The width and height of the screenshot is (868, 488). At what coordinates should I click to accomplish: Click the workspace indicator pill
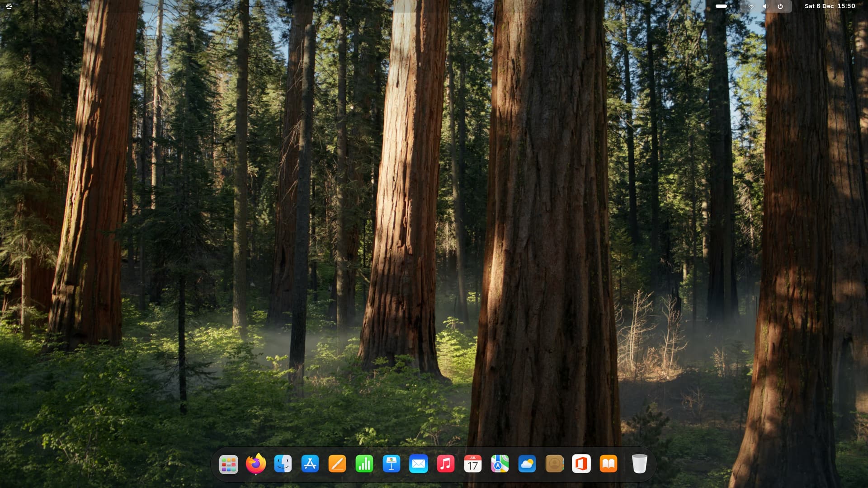[x=722, y=6]
